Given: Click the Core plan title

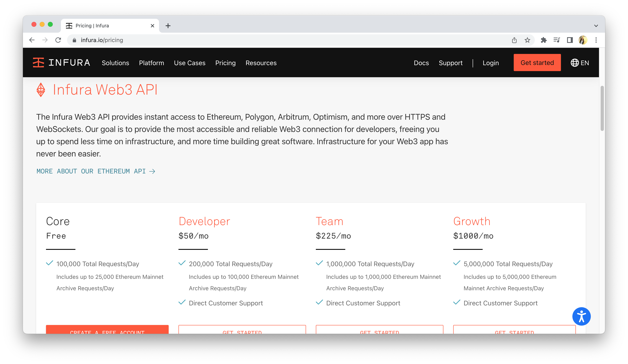Looking at the screenshot, I should tap(58, 221).
